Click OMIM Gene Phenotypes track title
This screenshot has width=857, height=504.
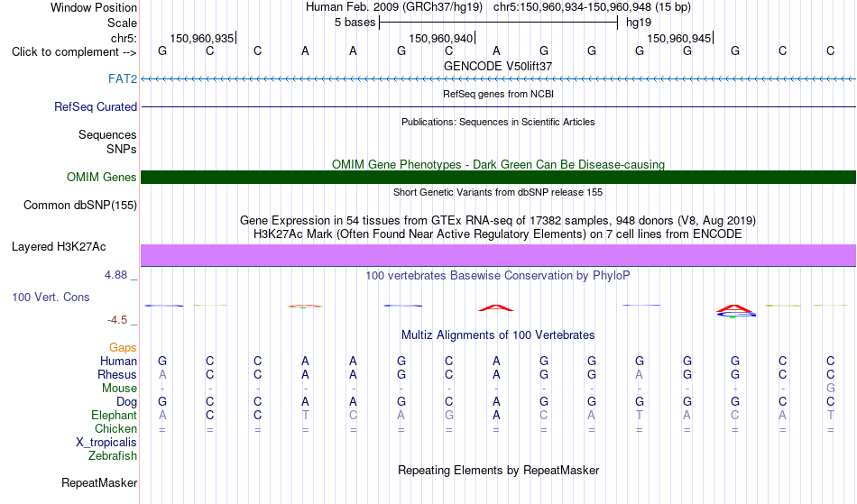click(x=499, y=164)
